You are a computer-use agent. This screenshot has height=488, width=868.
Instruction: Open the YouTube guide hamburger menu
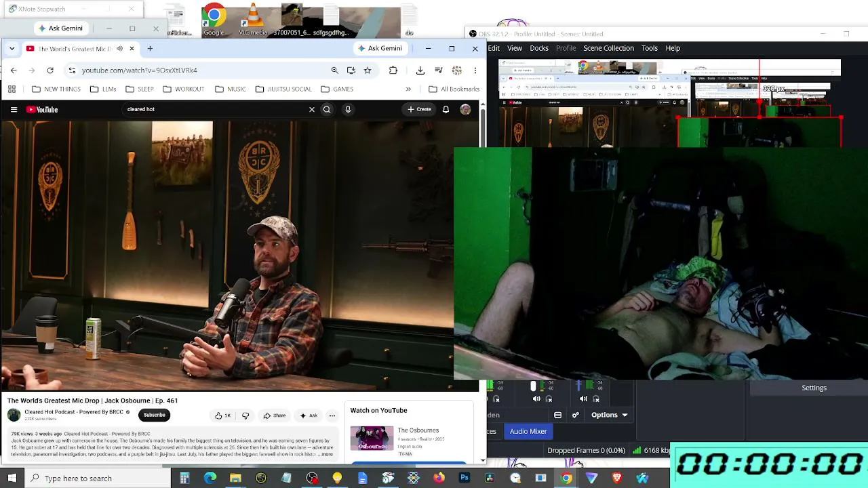14,110
